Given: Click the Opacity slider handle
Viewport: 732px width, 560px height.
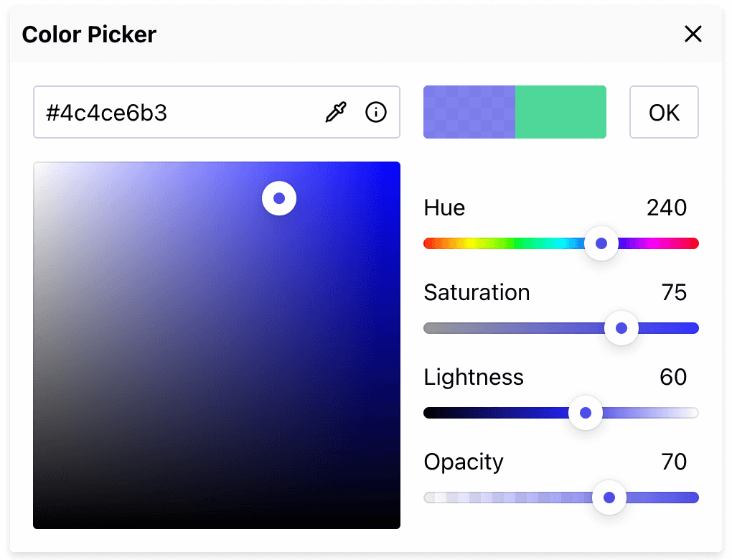Looking at the screenshot, I should (609, 498).
